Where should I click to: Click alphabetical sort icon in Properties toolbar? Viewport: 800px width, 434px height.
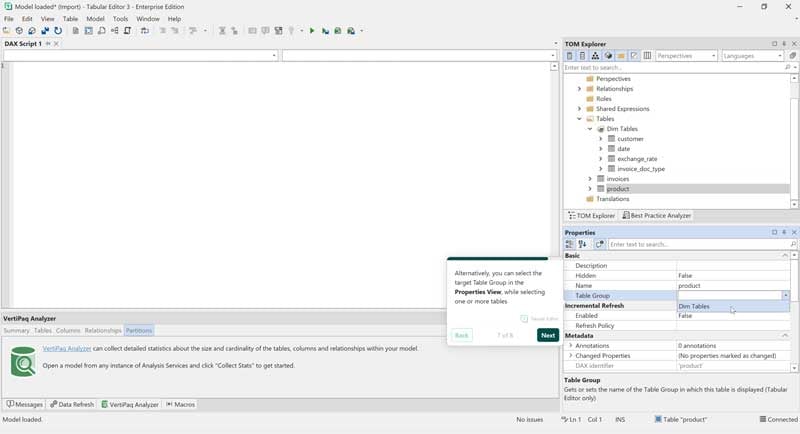point(582,244)
